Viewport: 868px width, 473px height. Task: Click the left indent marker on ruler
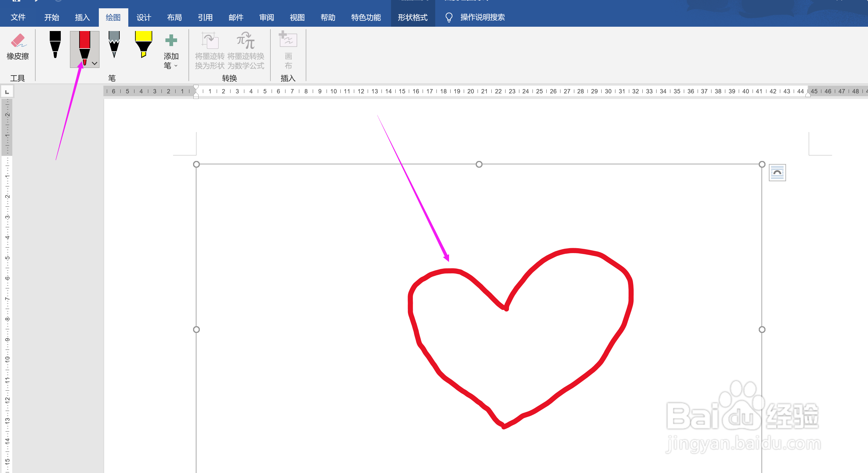[196, 96]
